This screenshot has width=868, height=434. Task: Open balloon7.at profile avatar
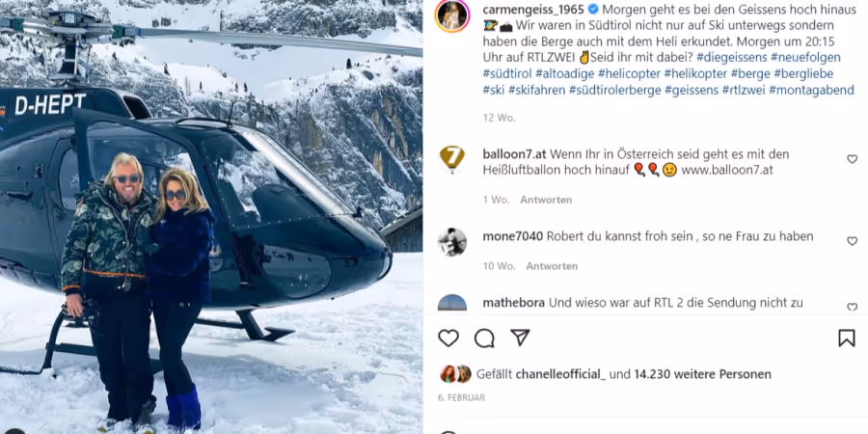coord(452,160)
